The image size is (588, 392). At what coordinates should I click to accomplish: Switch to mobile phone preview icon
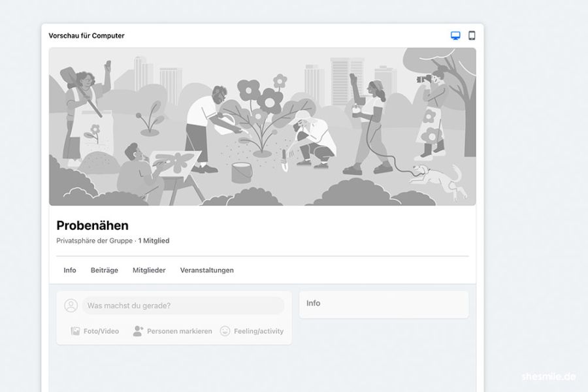pos(472,35)
